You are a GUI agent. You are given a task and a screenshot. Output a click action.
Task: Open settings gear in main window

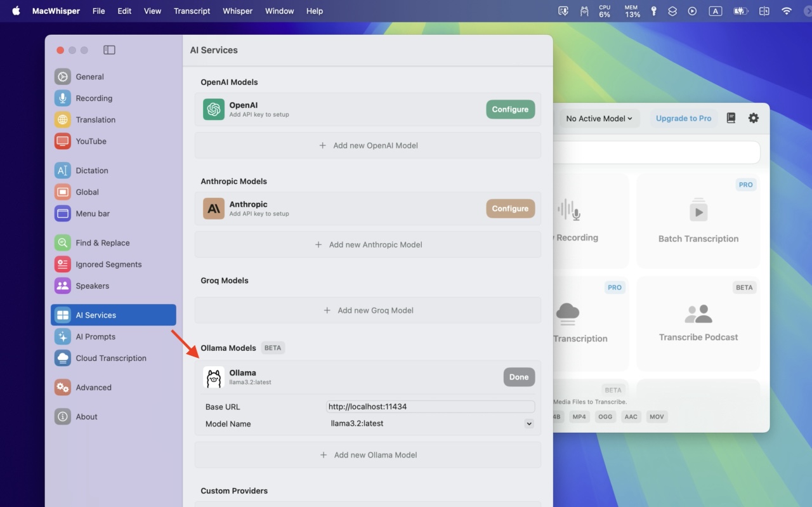pos(753,118)
